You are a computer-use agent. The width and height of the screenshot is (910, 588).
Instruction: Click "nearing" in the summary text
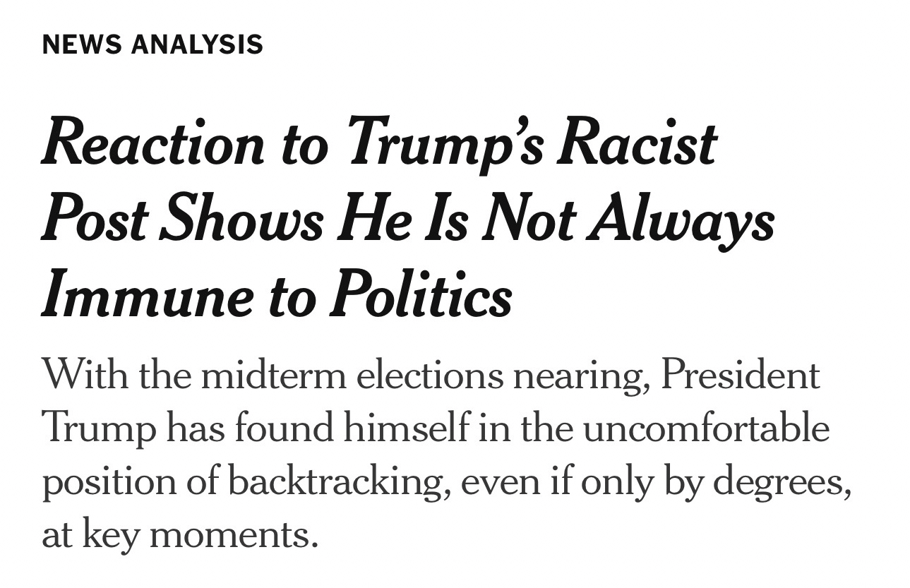[581, 375]
